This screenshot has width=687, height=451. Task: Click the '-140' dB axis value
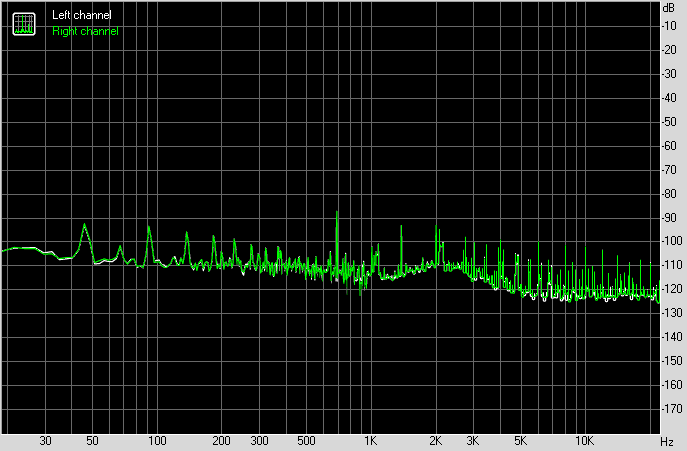coord(672,337)
